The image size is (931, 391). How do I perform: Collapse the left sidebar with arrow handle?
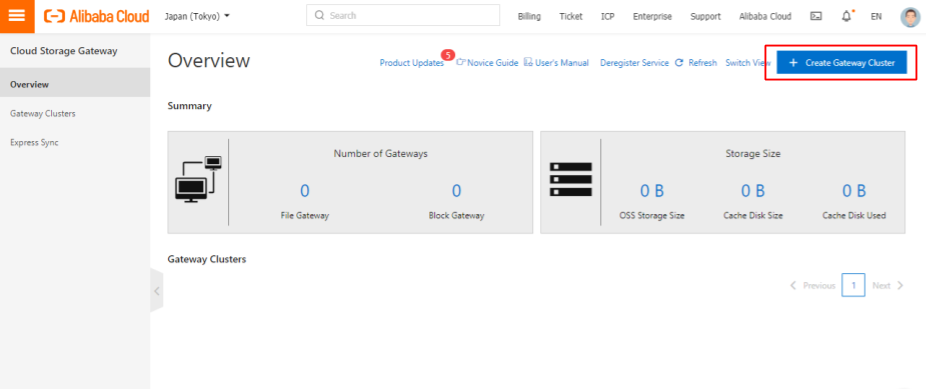(x=157, y=291)
